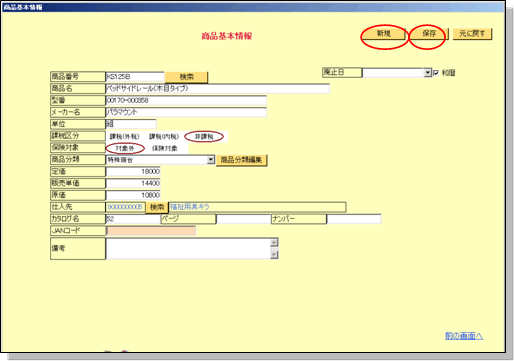
Task: Click the ナンバー input field
Action: click(354, 219)
